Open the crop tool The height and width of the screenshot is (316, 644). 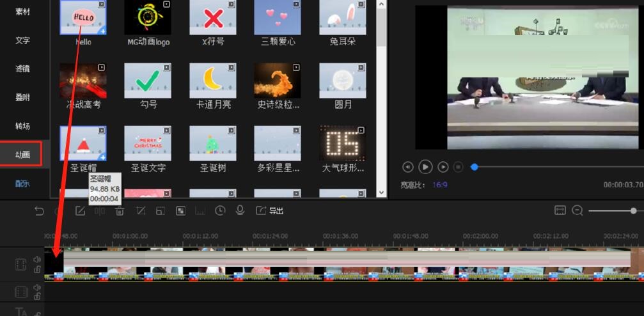(x=141, y=211)
